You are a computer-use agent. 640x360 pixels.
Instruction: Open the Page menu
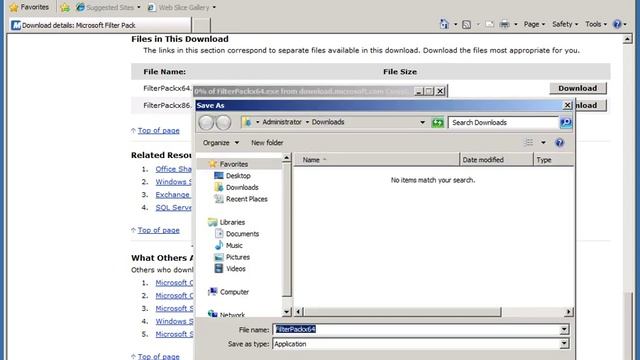point(534,24)
